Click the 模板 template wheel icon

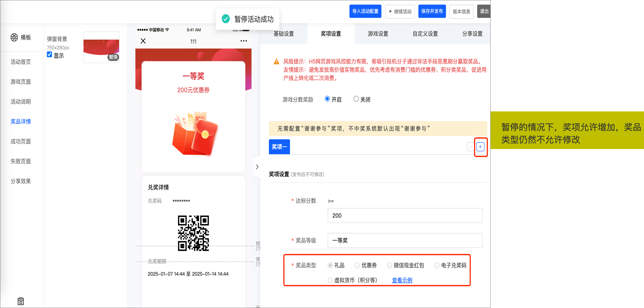(x=14, y=38)
